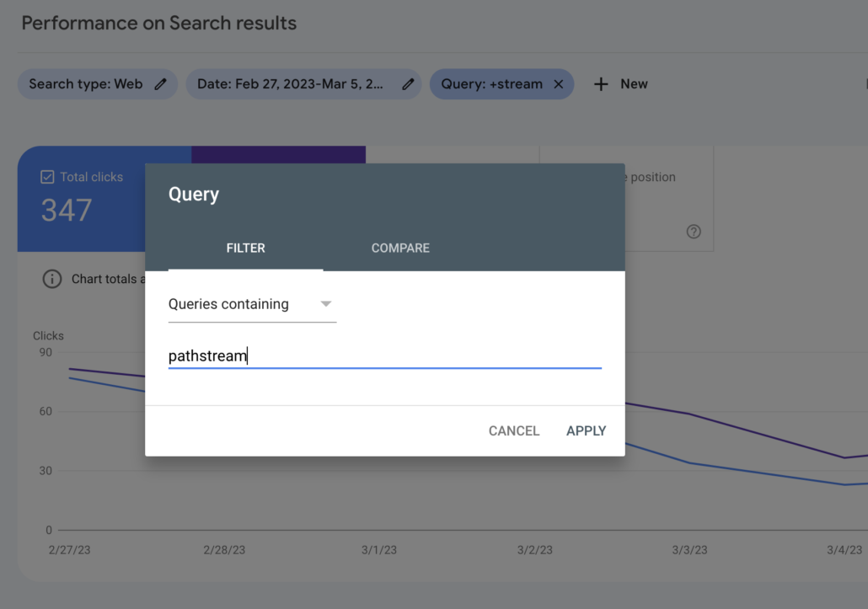This screenshot has width=868, height=609.
Task: Switch to the FILTER tab
Action: pos(245,248)
